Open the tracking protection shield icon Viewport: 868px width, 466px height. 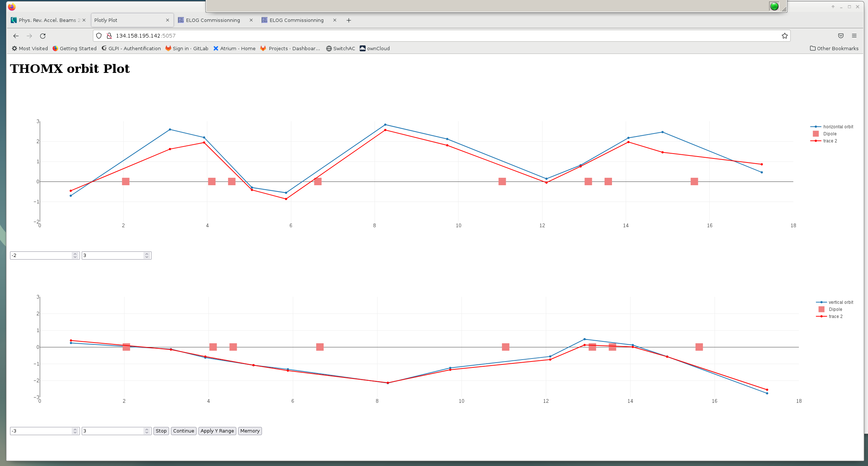point(99,36)
